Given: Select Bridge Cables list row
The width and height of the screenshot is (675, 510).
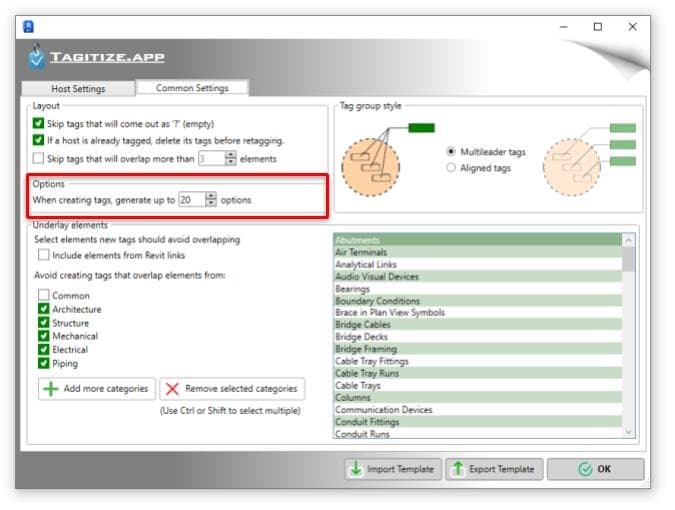Looking at the screenshot, I should click(478, 325).
